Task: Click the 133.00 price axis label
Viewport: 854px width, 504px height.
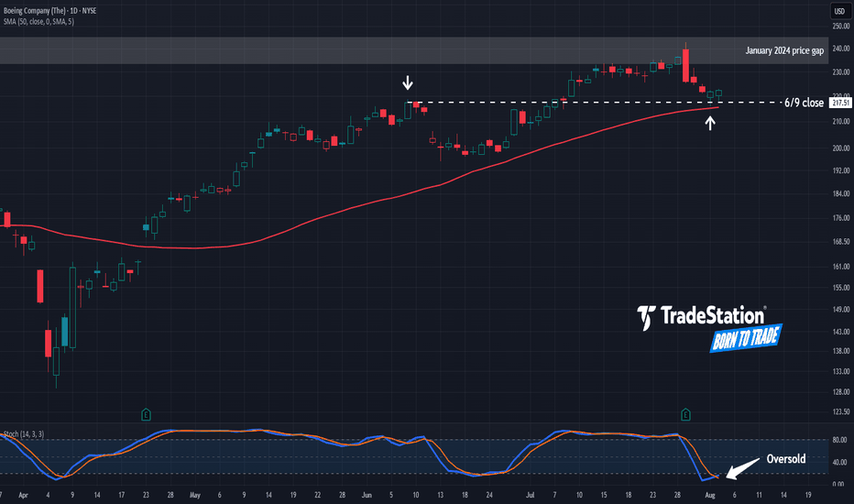Action: (x=841, y=372)
